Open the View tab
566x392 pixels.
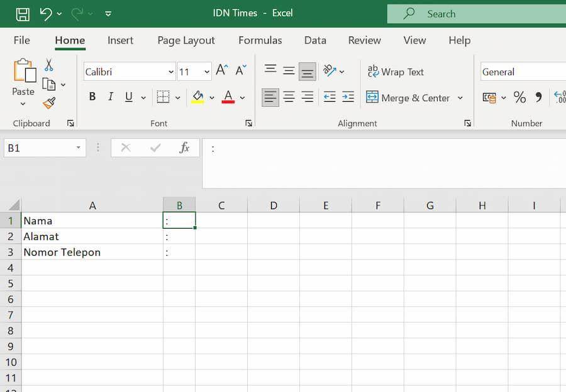tap(414, 40)
